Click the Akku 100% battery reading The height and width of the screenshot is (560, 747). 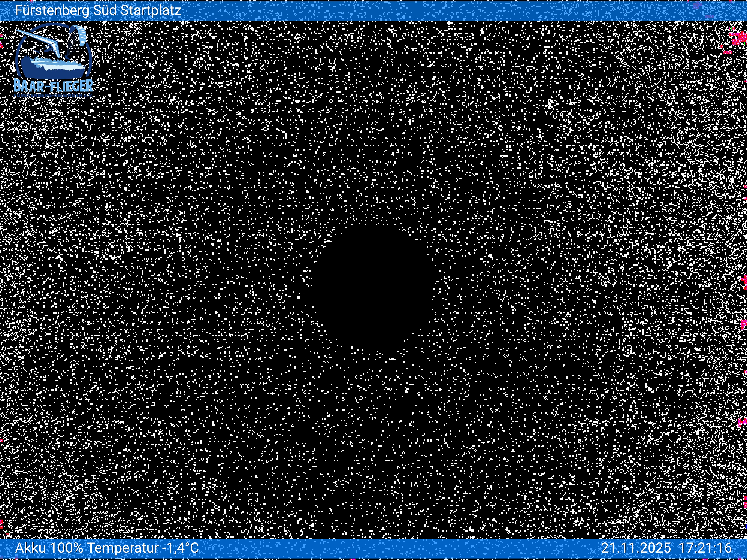tap(49, 547)
